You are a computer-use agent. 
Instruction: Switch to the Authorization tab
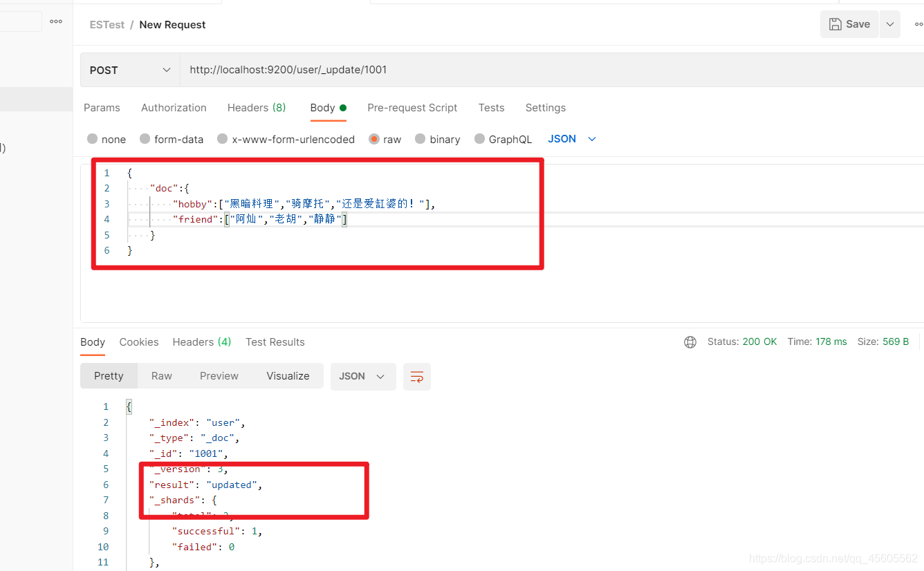(x=174, y=108)
